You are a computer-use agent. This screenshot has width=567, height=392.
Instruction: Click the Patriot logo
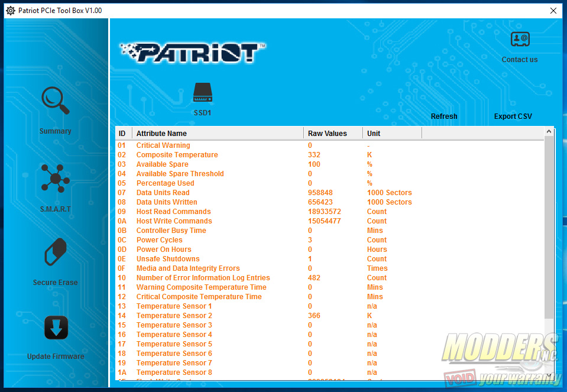pyautogui.click(x=193, y=53)
